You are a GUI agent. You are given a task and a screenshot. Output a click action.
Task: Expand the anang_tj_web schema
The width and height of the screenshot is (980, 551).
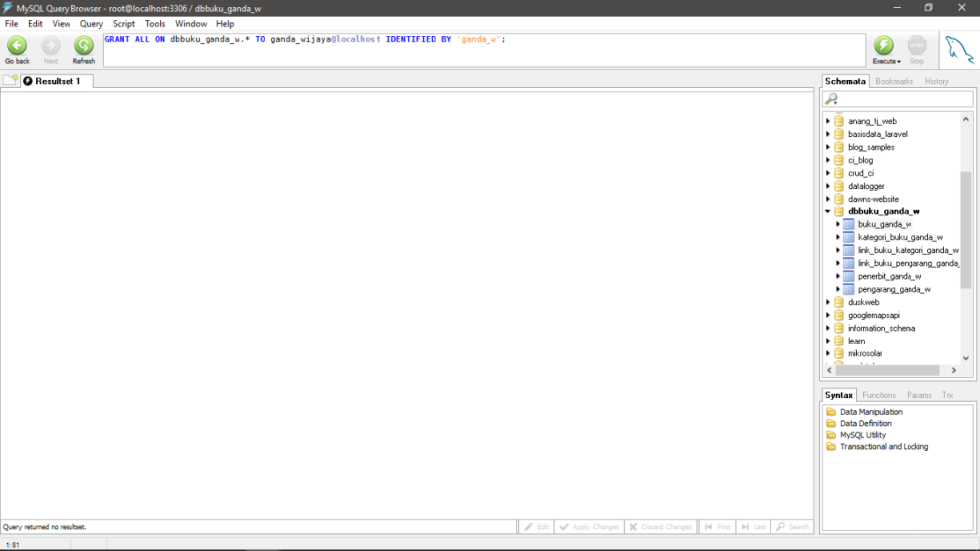tap(828, 121)
